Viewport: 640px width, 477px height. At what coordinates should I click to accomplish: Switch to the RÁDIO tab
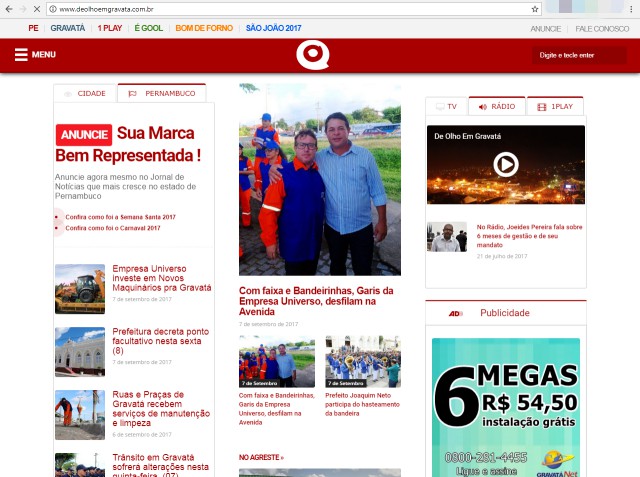tap(497, 106)
